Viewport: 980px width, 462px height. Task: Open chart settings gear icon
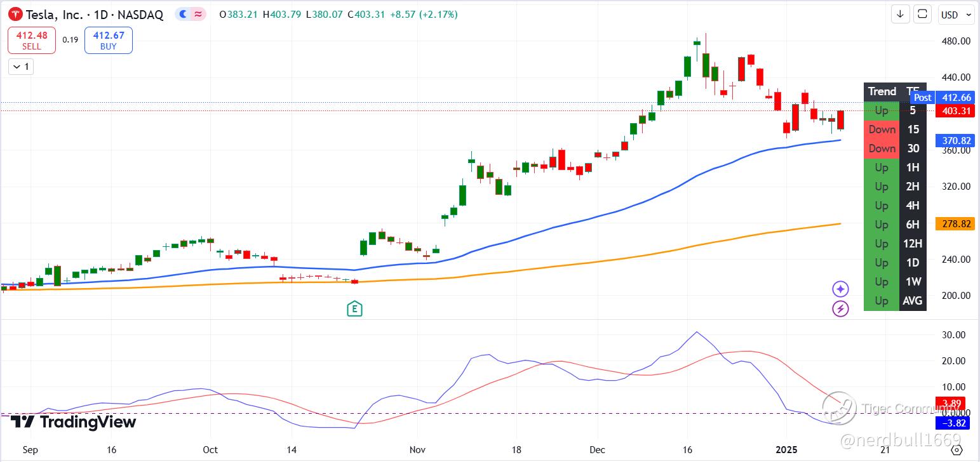[957, 451]
